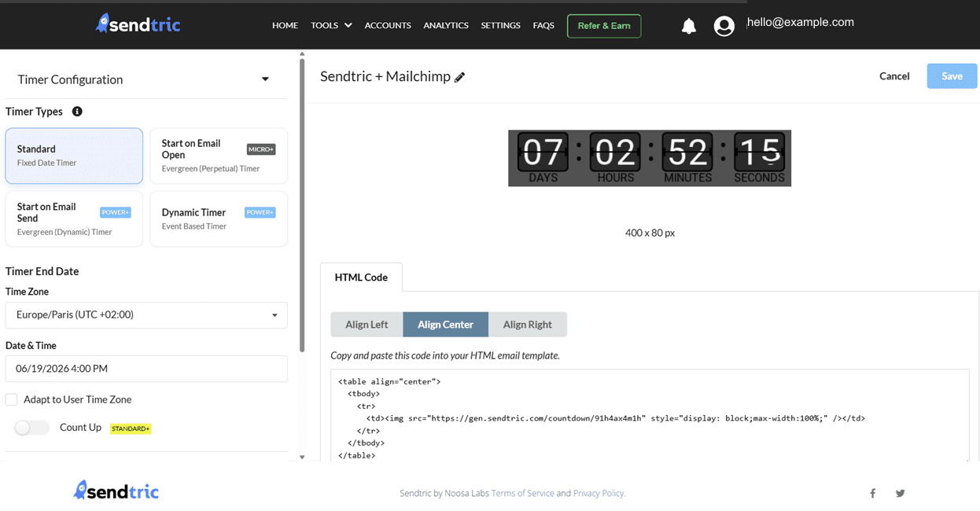Click the MICRO+ badge on Email Open card
Image resolution: width=980 pixels, height=511 pixels.
pyautogui.click(x=261, y=149)
